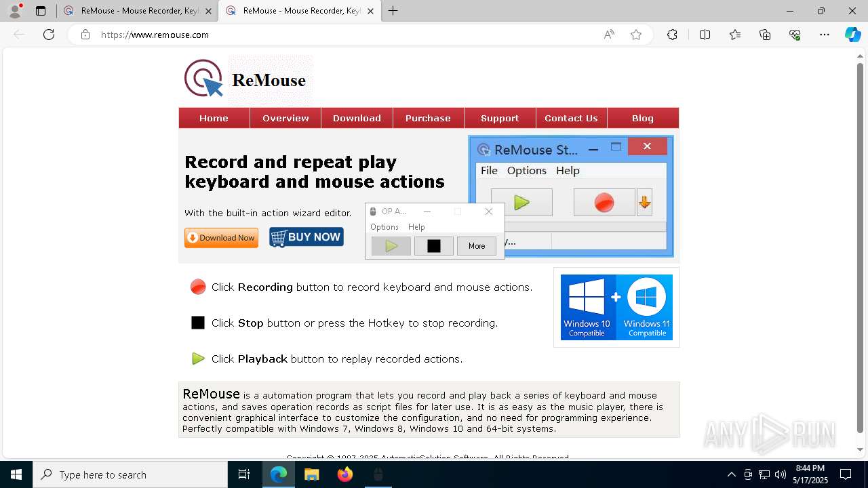Image resolution: width=868 pixels, height=488 pixels.
Task: Switch to the first ReMouse browser tab
Action: 137,11
